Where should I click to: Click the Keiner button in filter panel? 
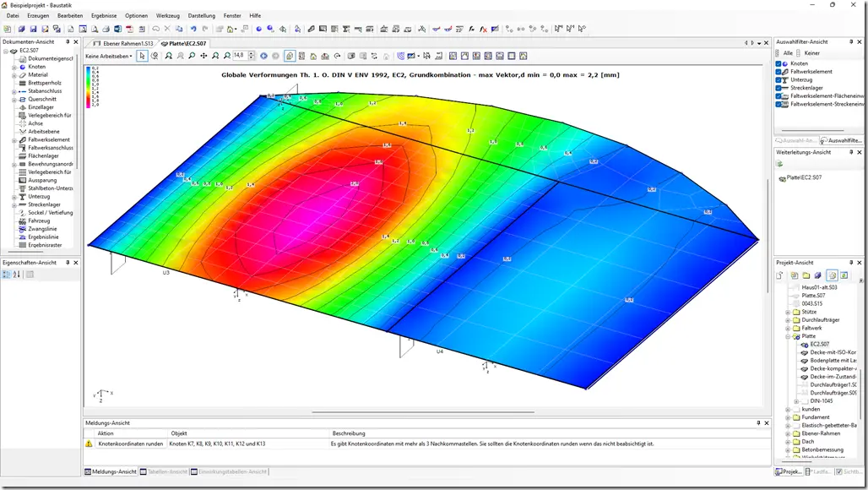coord(809,53)
